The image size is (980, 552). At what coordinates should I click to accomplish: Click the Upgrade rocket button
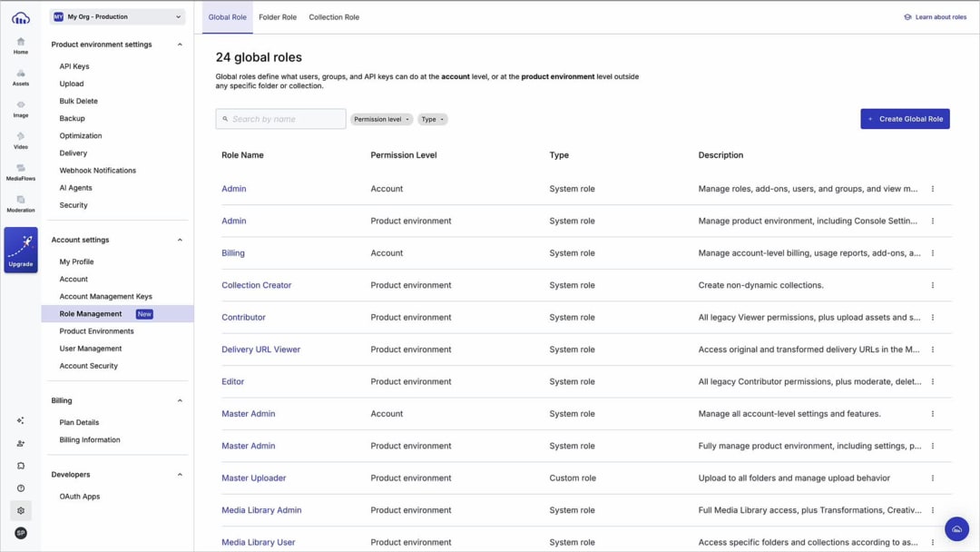tap(21, 250)
